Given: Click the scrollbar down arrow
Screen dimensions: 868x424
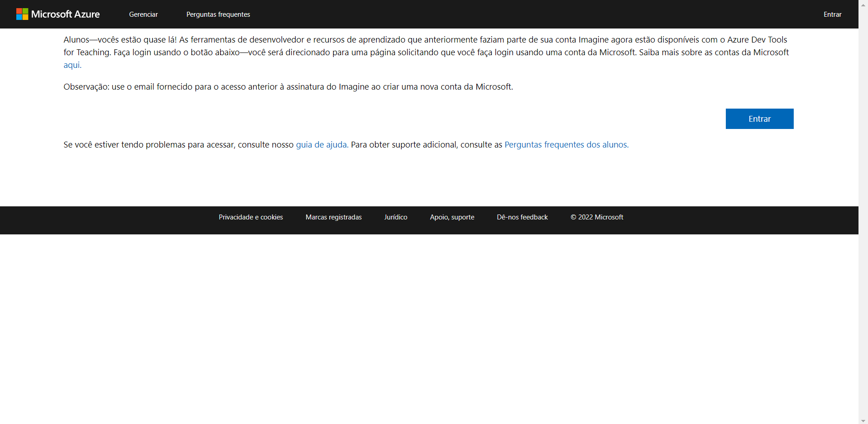Looking at the screenshot, I should point(863,420).
